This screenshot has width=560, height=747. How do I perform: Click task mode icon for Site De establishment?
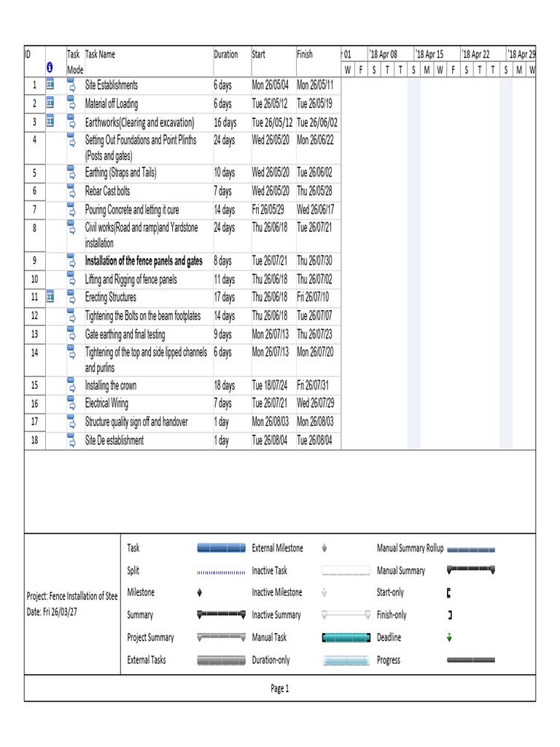click(71, 440)
